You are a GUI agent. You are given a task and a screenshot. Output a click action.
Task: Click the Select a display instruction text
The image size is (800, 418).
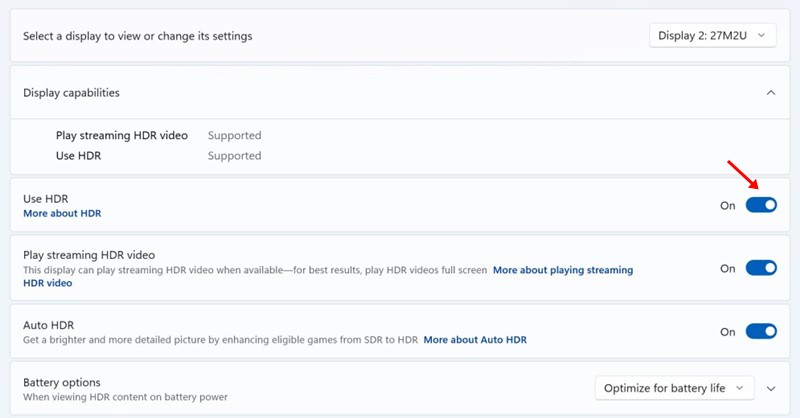click(x=137, y=36)
